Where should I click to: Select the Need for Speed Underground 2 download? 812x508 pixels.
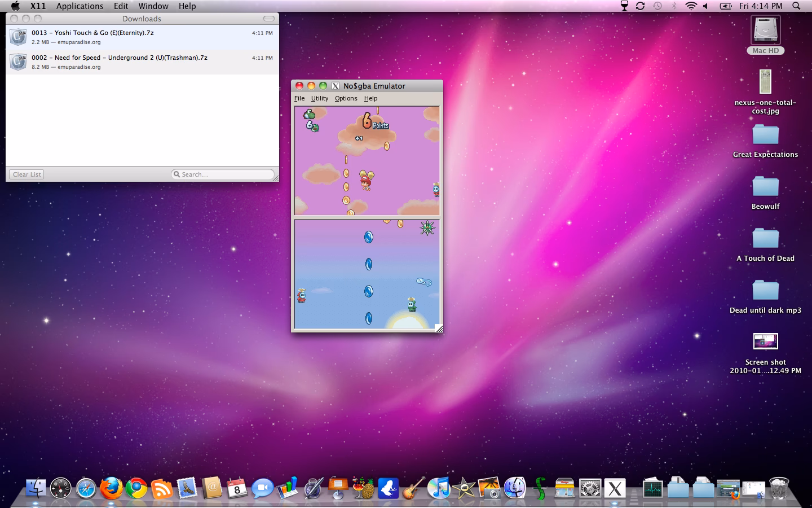click(x=142, y=62)
